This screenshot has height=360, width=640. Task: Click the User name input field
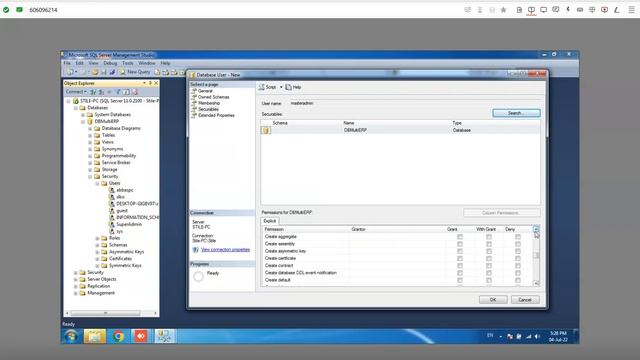414,103
